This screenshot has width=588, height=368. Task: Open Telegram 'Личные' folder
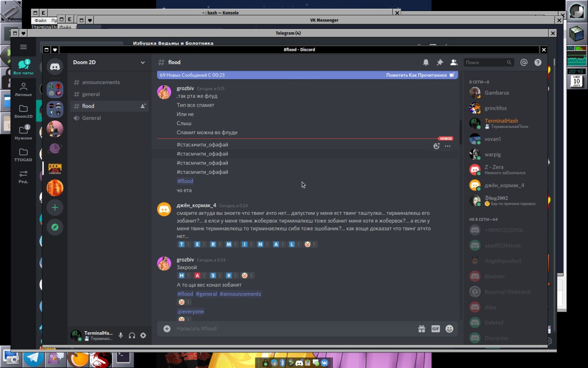tap(23, 89)
